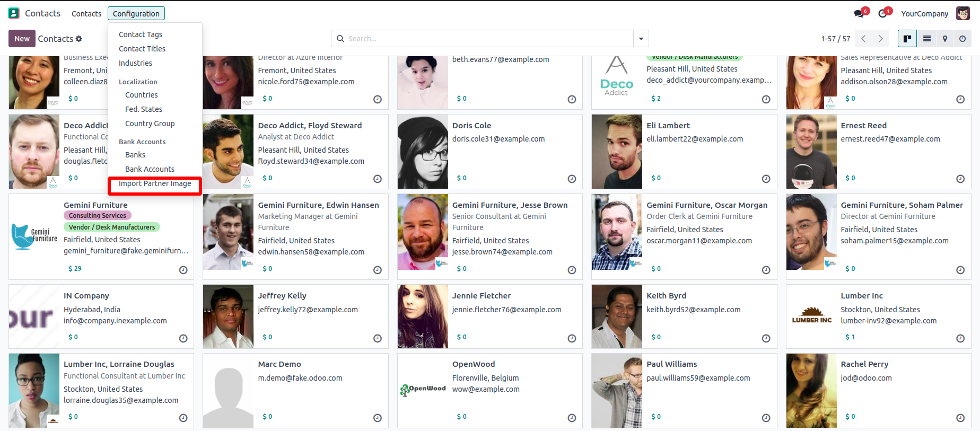This screenshot has width=980, height=431.
Task: Open the YourCompany company switcher
Action: click(924, 14)
